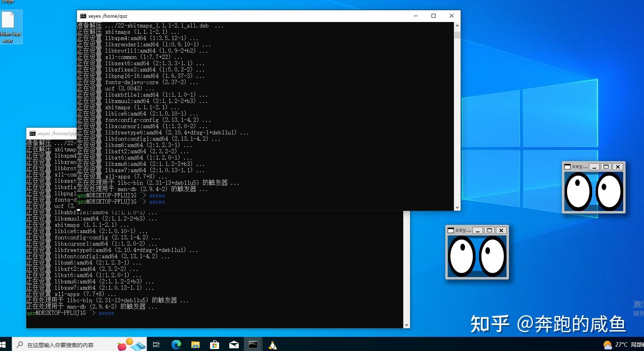This screenshot has height=351, width=644.
Task: Select the debian-base.tar desktop file
Action: pos(8,27)
